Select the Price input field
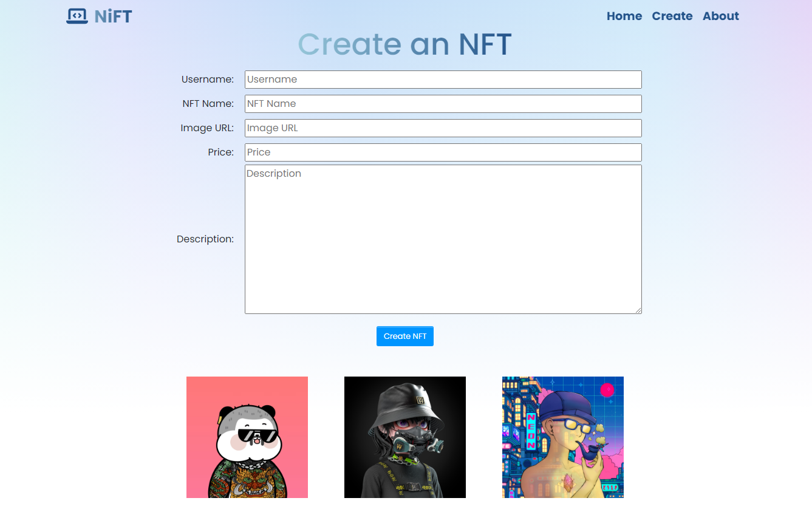 coord(443,152)
